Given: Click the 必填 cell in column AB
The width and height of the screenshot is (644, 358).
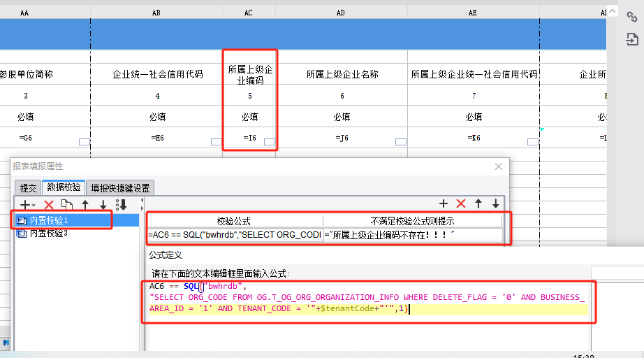Looking at the screenshot, I should pyautogui.click(x=156, y=117).
